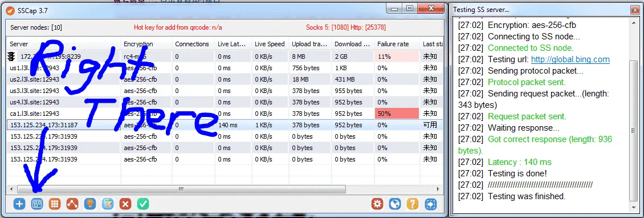
Task: Sort by the Failure rate column header
Action: (x=397, y=44)
